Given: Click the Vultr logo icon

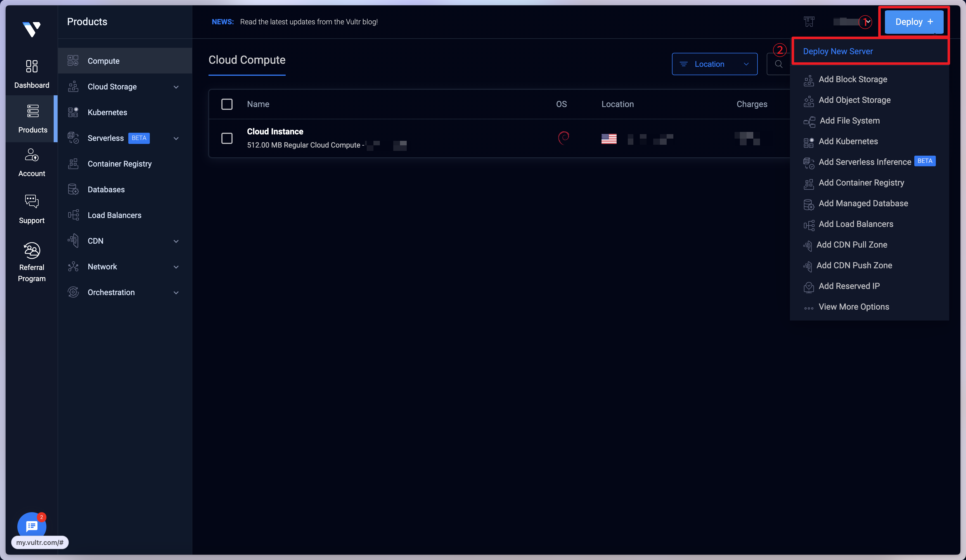Looking at the screenshot, I should (31, 29).
